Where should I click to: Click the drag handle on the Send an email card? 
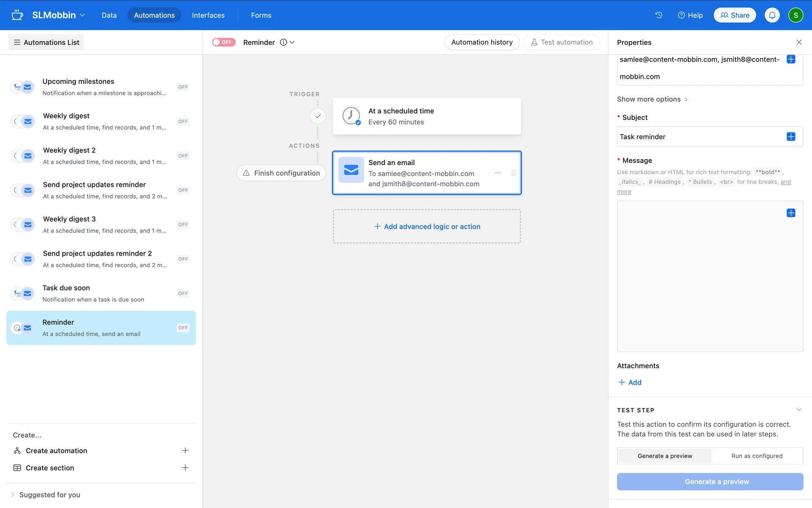513,173
